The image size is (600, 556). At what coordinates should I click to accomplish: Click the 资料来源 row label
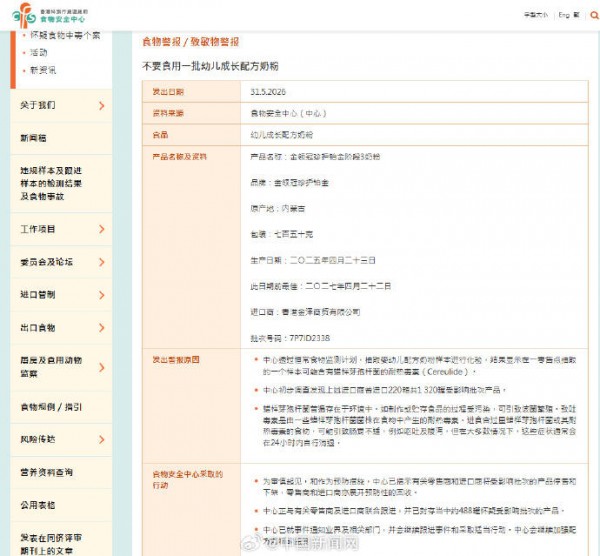[168, 113]
